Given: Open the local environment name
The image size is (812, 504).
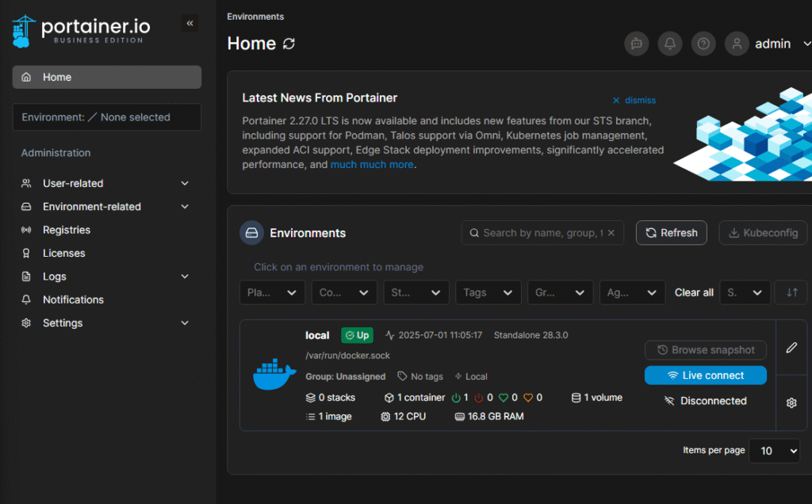Looking at the screenshot, I should tap(317, 335).
